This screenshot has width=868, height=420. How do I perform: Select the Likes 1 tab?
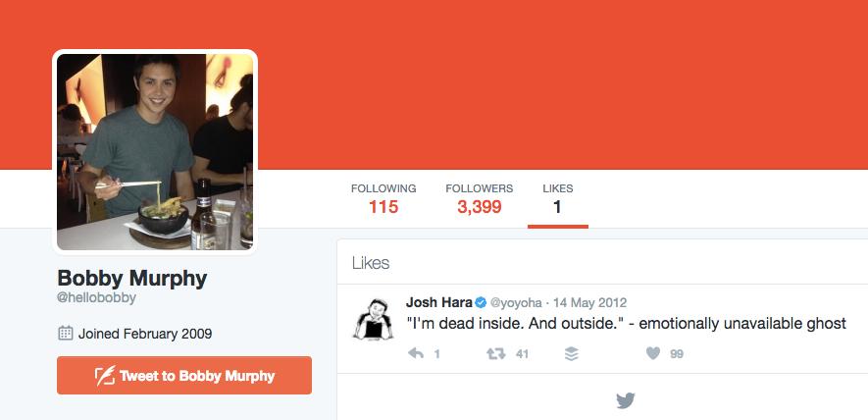coord(557,199)
